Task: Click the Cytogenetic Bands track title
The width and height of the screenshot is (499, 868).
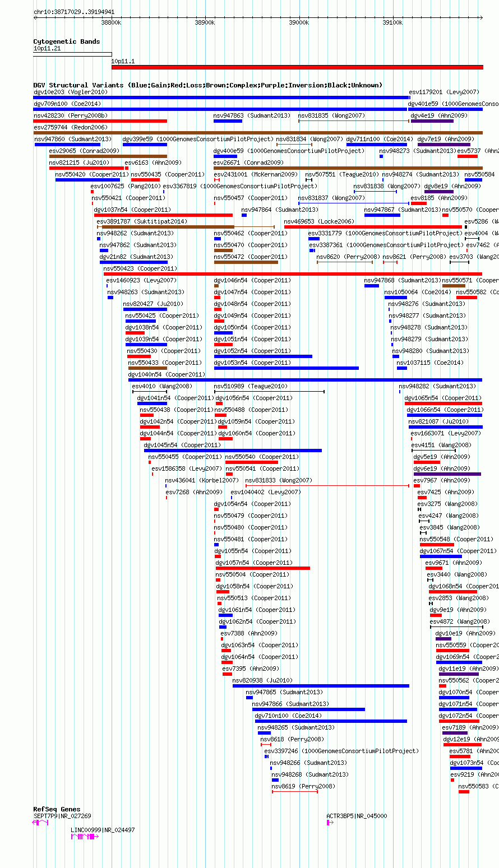Action: point(66,41)
